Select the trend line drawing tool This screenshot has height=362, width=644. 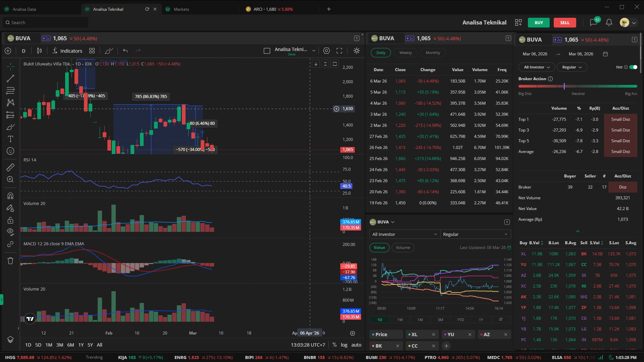[x=10, y=79]
